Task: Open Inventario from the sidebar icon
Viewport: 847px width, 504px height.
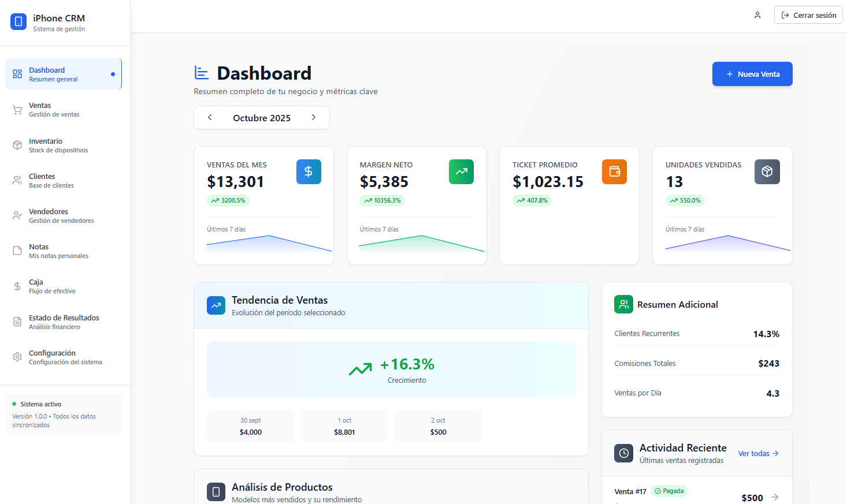Action: (x=17, y=145)
